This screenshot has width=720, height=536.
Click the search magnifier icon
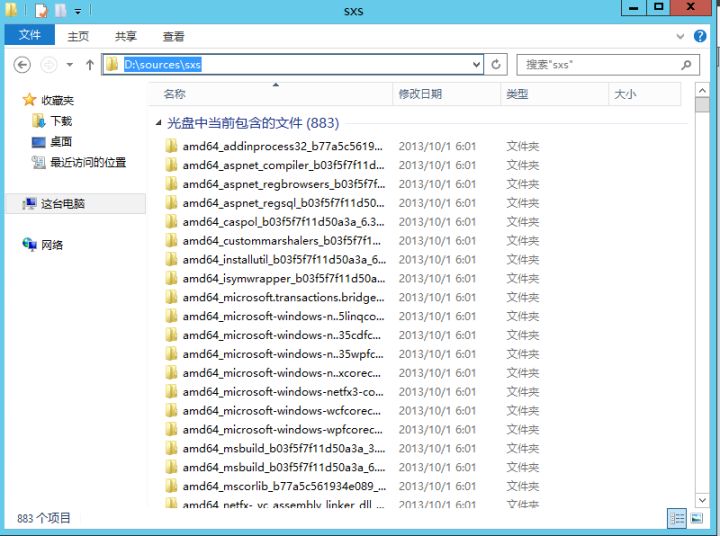[x=686, y=65]
